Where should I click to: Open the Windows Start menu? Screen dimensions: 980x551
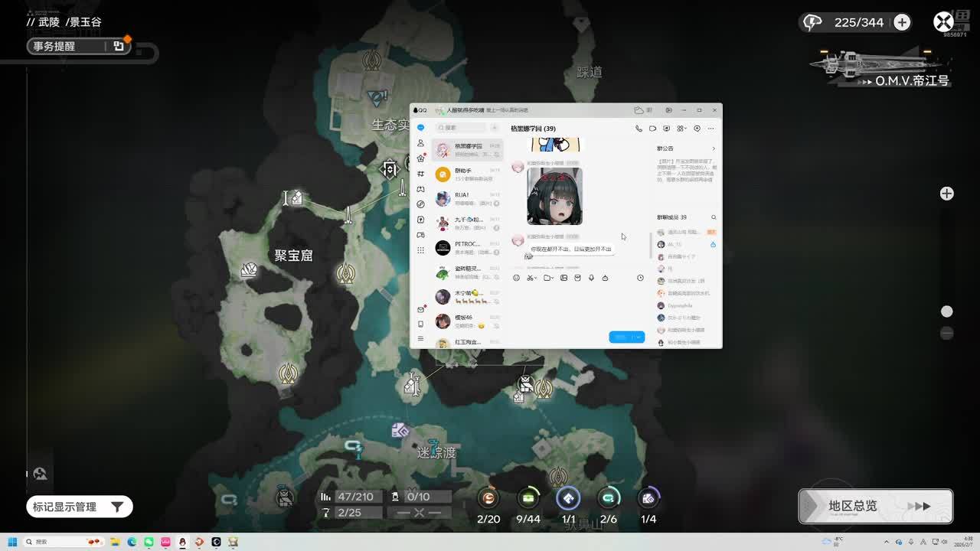pos(12,542)
